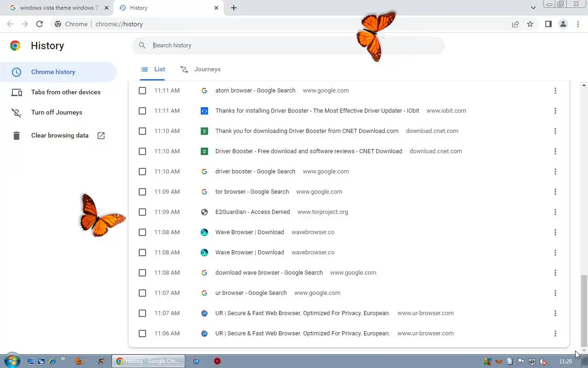This screenshot has width=588, height=368.
Task: Click the magnifier icon in Search history
Action: pyautogui.click(x=142, y=45)
